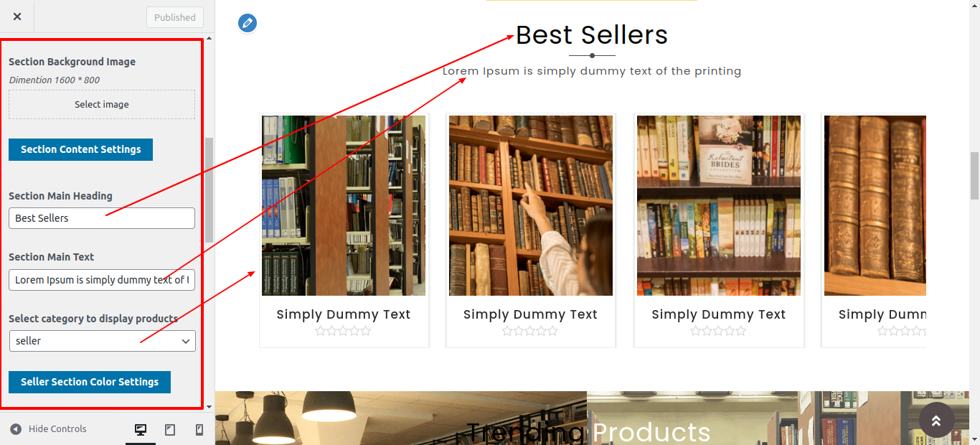Viewport: 980px width, 445px height.
Task: Click the sidebar panel scrollbar thumb
Action: point(209,190)
